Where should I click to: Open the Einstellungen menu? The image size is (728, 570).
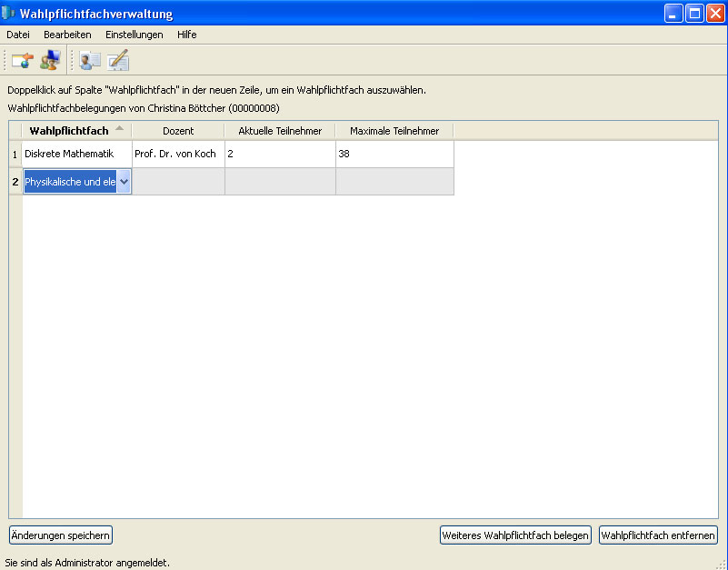click(x=134, y=35)
